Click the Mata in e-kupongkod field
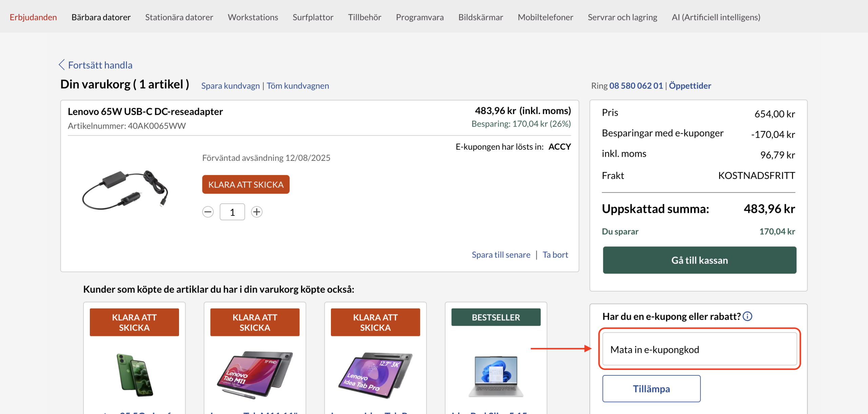 [x=699, y=349]
